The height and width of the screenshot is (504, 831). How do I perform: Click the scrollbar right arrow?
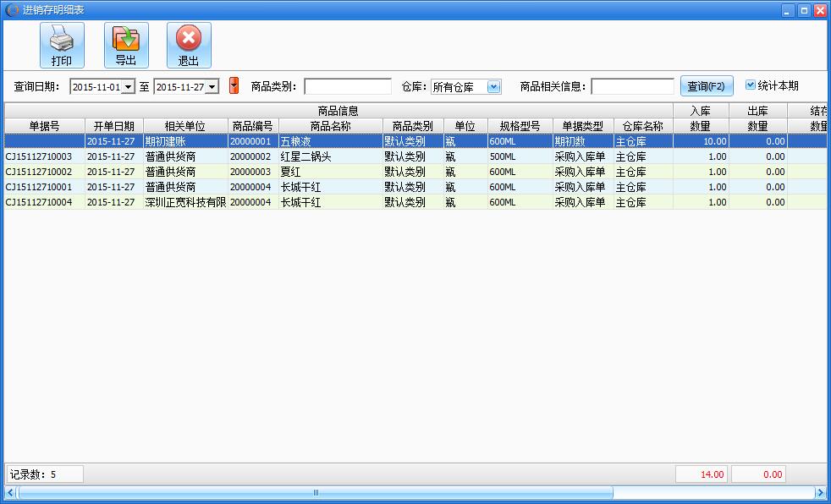click(x=820, y=492)
